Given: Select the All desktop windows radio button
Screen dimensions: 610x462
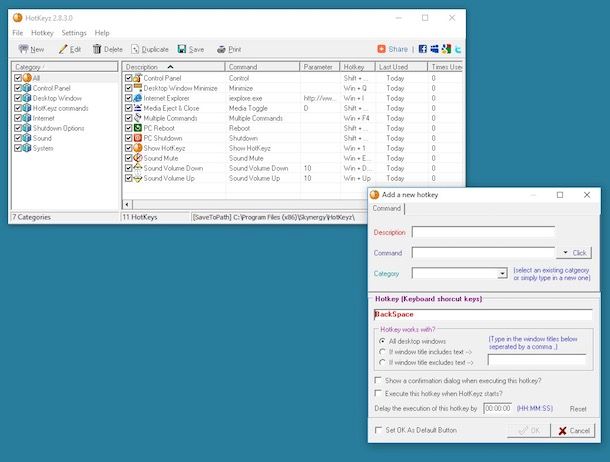Looking at the screenshot, I should tap(382, 341).
